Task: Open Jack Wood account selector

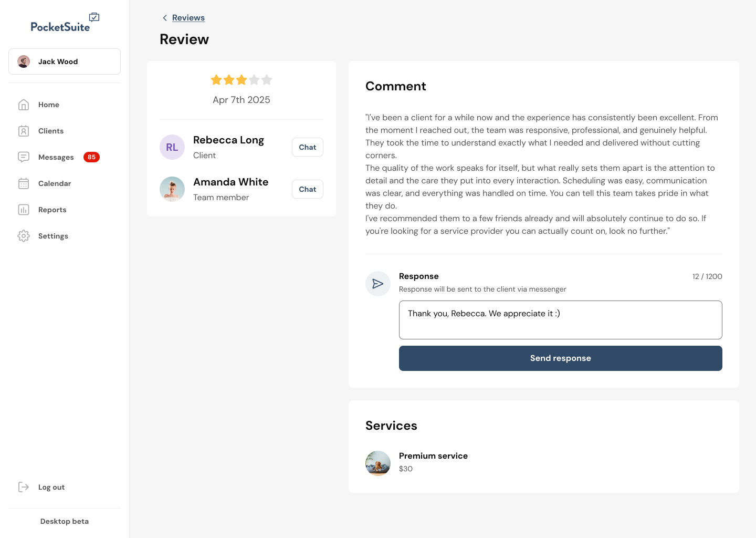Action: pos(65,61)
